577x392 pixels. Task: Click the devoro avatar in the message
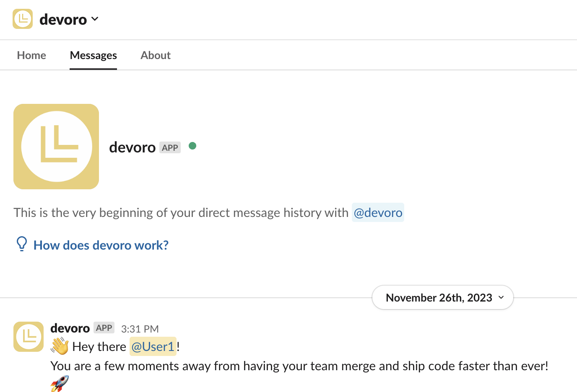29,337
